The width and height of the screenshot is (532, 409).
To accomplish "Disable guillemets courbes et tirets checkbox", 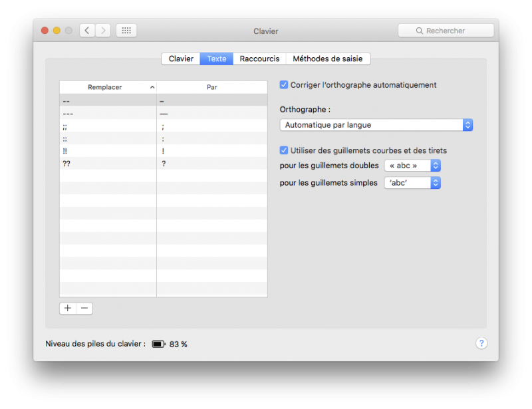I will (284, 151).
